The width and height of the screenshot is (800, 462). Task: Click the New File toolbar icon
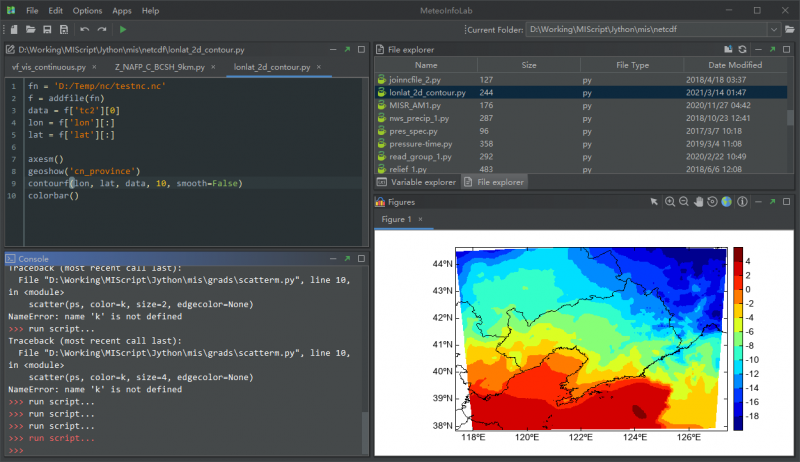(15, 30)
